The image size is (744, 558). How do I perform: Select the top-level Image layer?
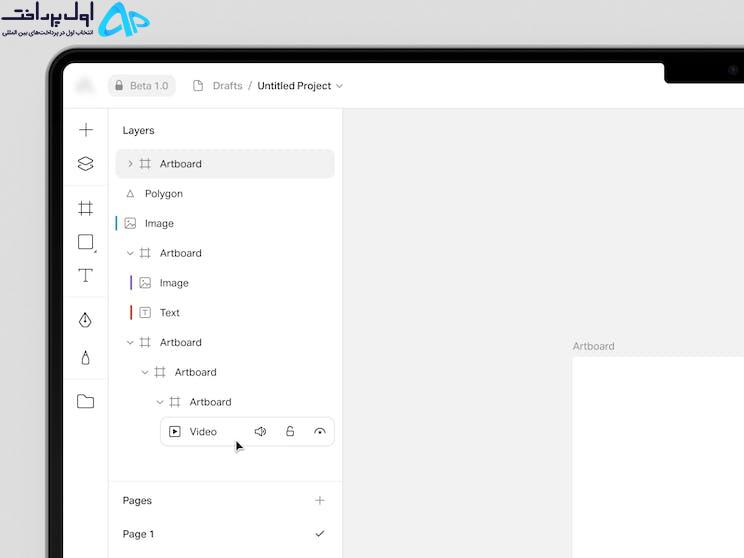[x=225, y=223]
